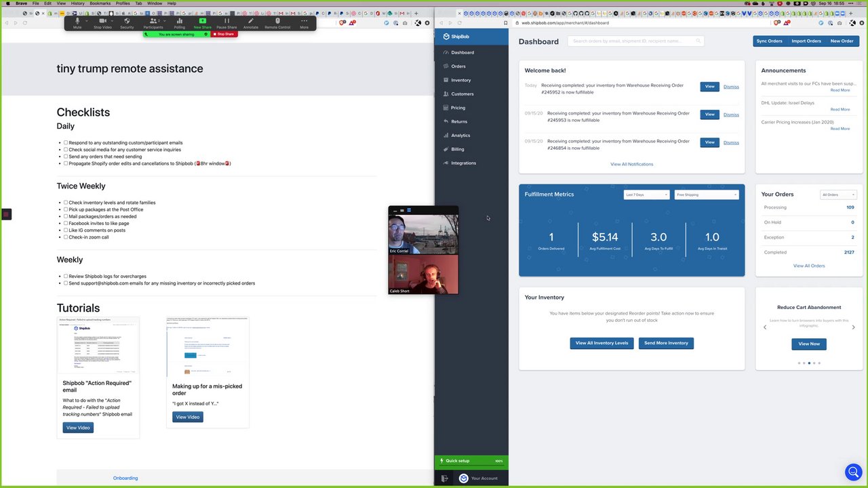This screenshot has height=488, width=868.
Task: Open the blue chat help bubble
Action: coord(853,472)
